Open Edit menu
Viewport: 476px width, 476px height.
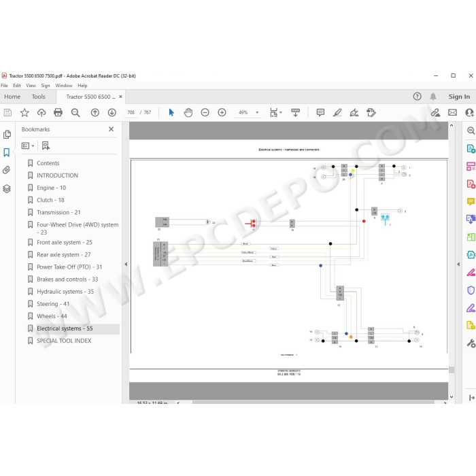pos(17,86)
